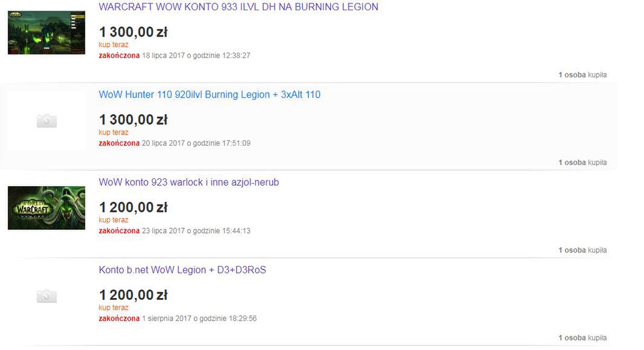Image resolution: width=644 pixels, height=350 pixels.
Task: Click placeholder camera icon of Konto b.net listing
Action: (x=47, y=296)
